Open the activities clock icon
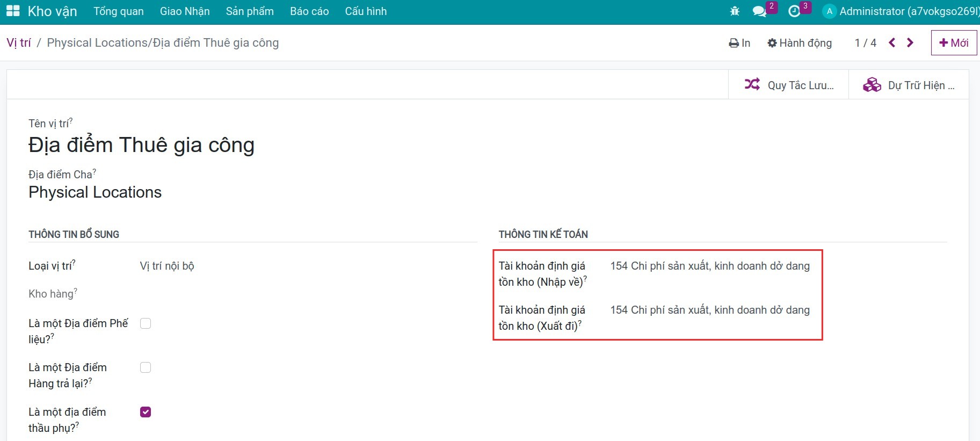Viewport: 980px width, 441px height. (794, 11)
